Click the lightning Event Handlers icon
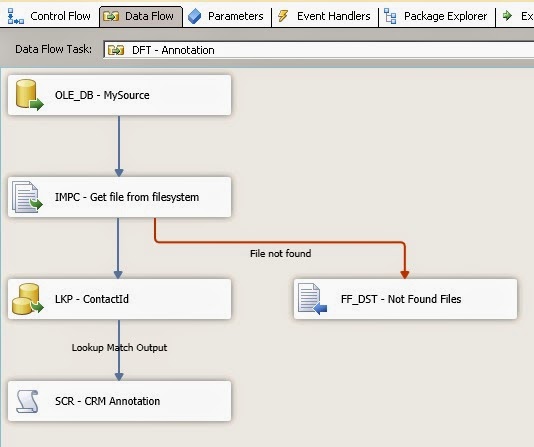This screenshot has width=534, height=447. [x=283, y=16]
